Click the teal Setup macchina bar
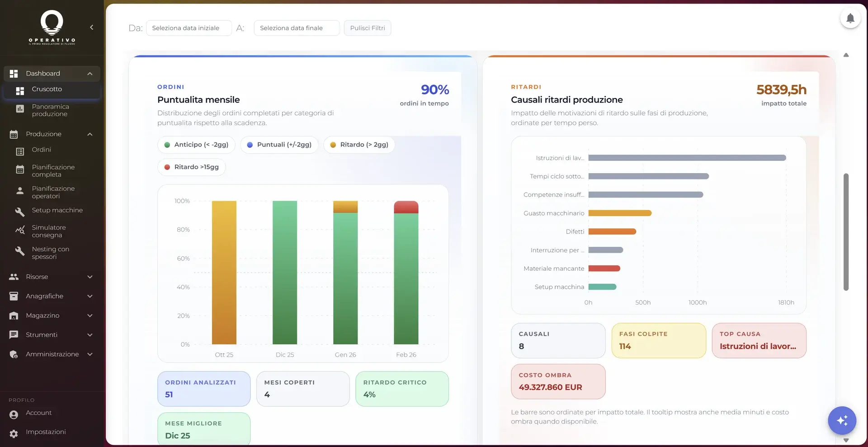 (602, 287)
